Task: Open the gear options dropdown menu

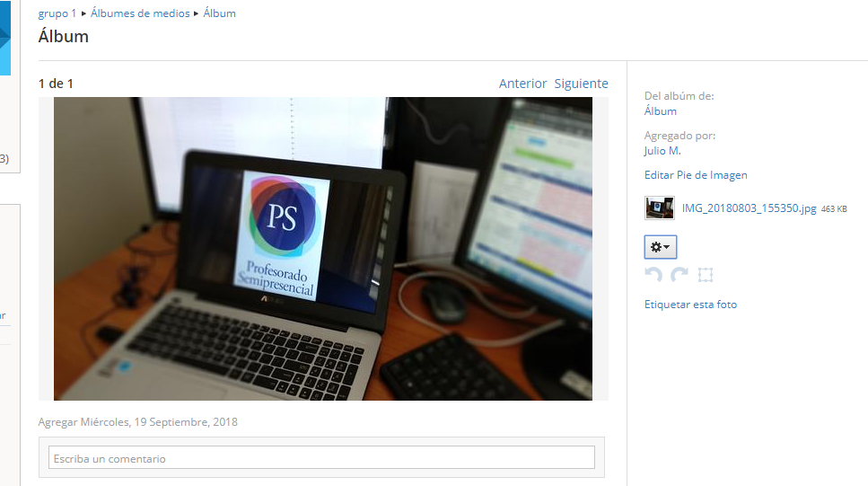Action: click(660, 247)
